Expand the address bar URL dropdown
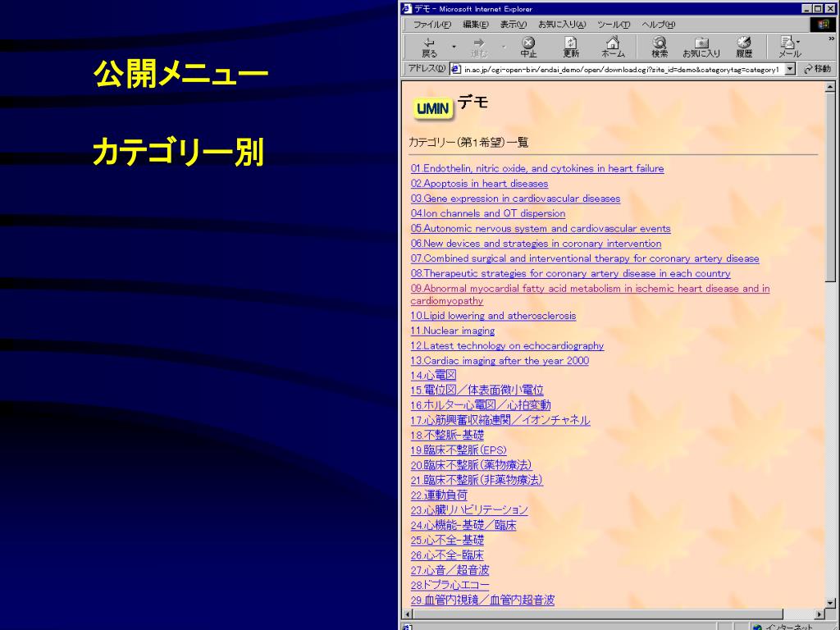 click(790, 69)
